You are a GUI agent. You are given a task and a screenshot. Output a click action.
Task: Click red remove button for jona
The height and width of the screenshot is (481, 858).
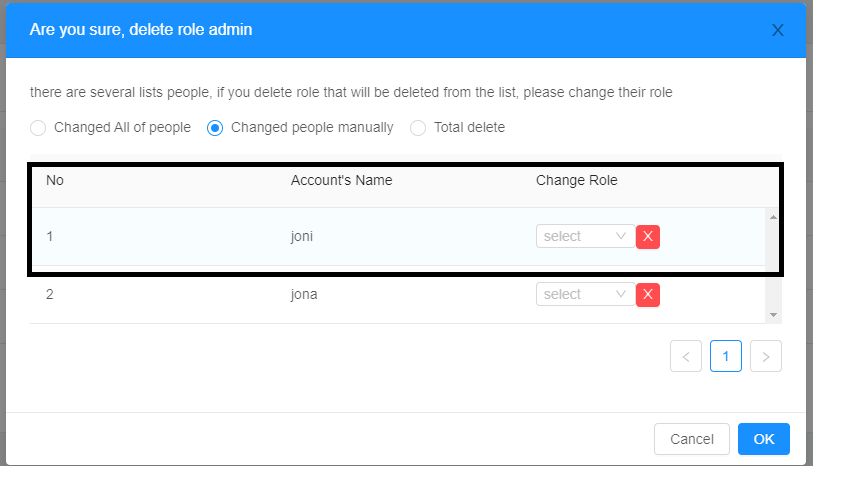click(x=648, y=294)
